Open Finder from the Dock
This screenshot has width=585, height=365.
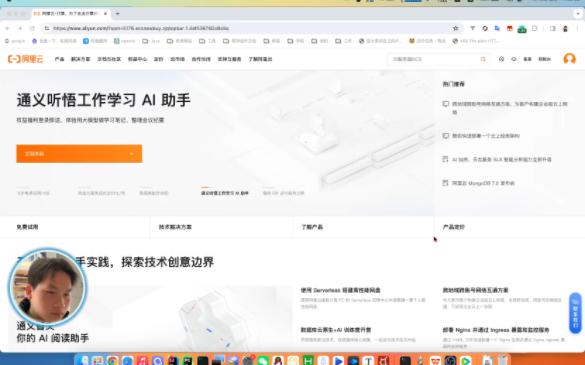pos(82,361)
